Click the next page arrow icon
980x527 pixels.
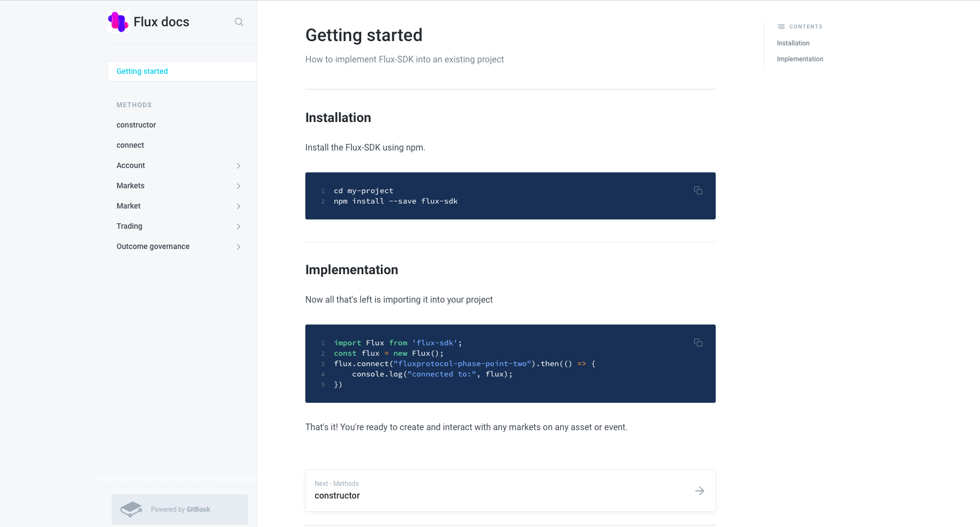point(700,491)
